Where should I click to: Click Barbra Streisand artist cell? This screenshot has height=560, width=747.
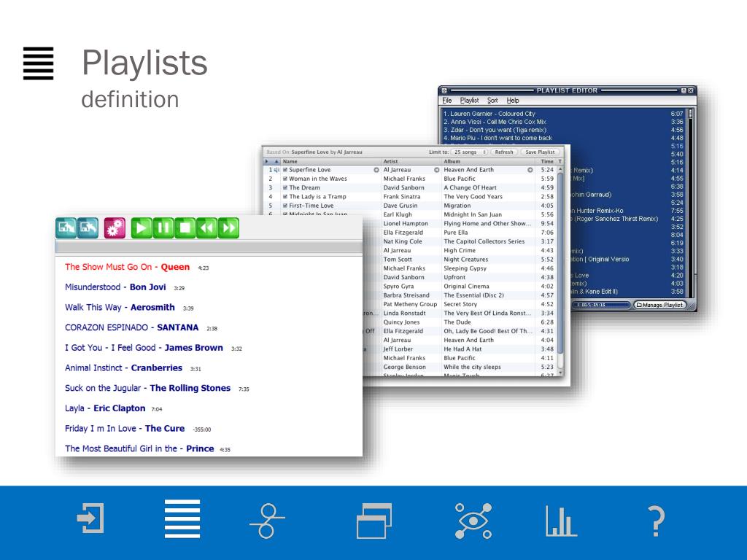[x=406, y=295]
